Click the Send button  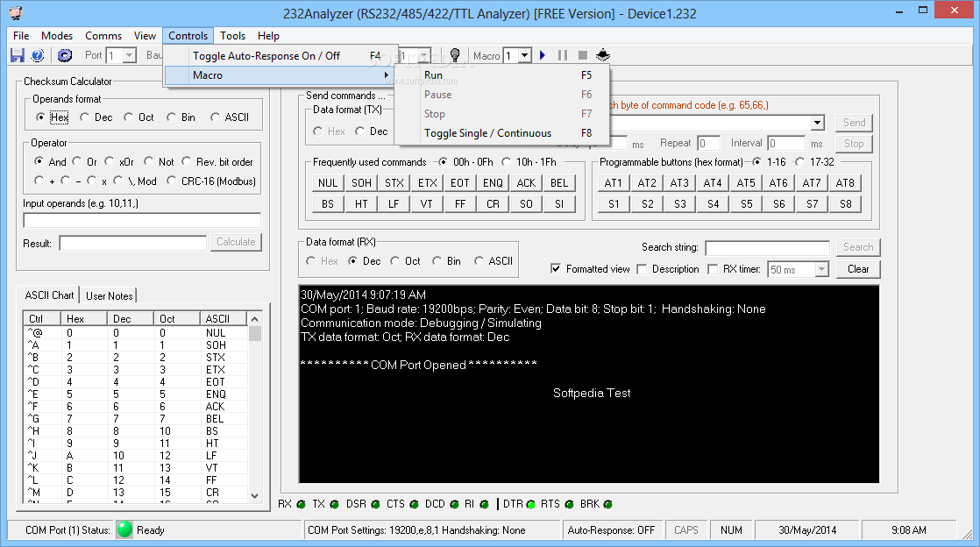(854, 123)
